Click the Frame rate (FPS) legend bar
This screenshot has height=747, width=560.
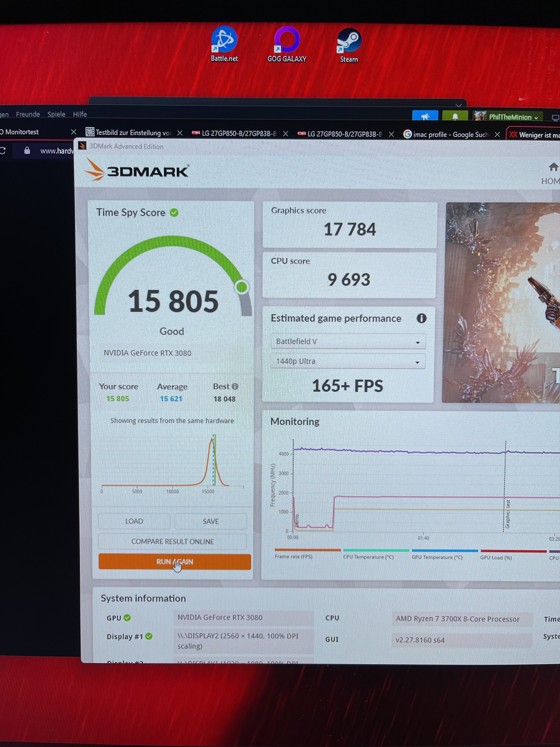307,550
